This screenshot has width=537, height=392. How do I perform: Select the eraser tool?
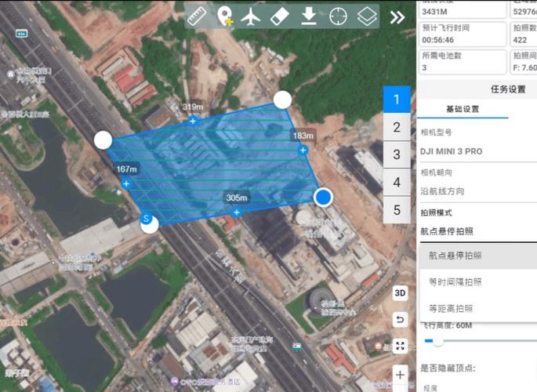click(279, 16)
